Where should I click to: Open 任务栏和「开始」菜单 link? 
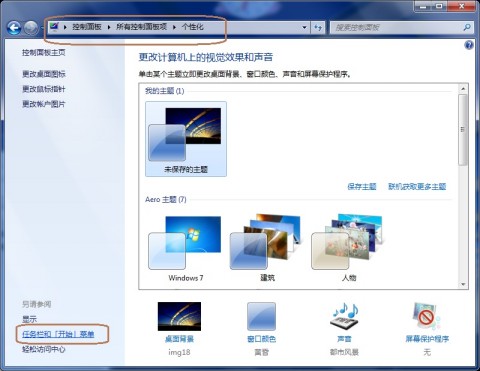pos(58,334)
